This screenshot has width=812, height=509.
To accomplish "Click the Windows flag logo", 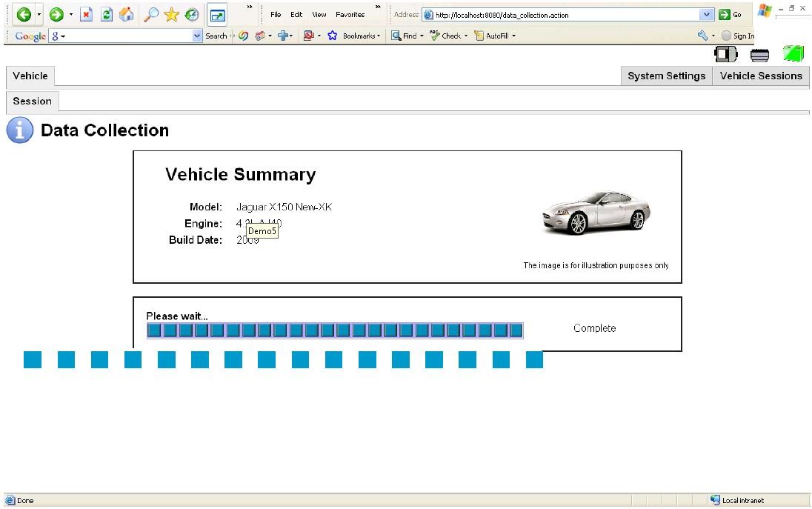I will click(765, 10).
